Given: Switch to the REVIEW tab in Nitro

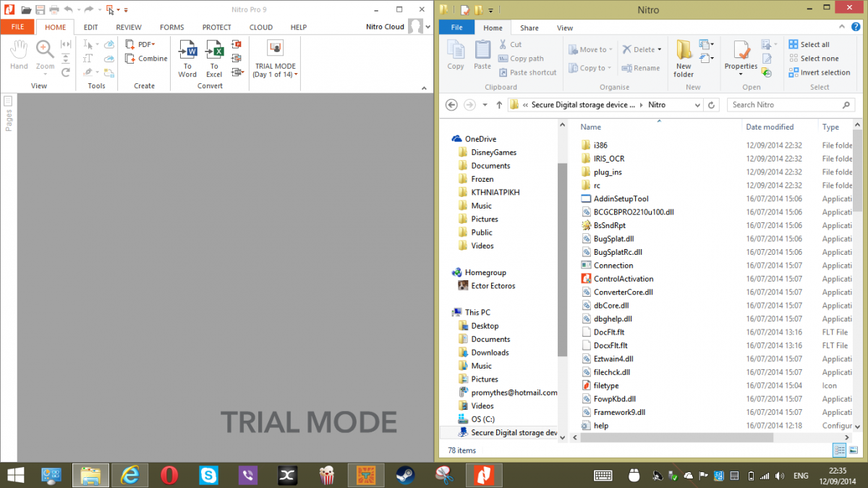Looking at the screenshot, I should coord(129,28).
